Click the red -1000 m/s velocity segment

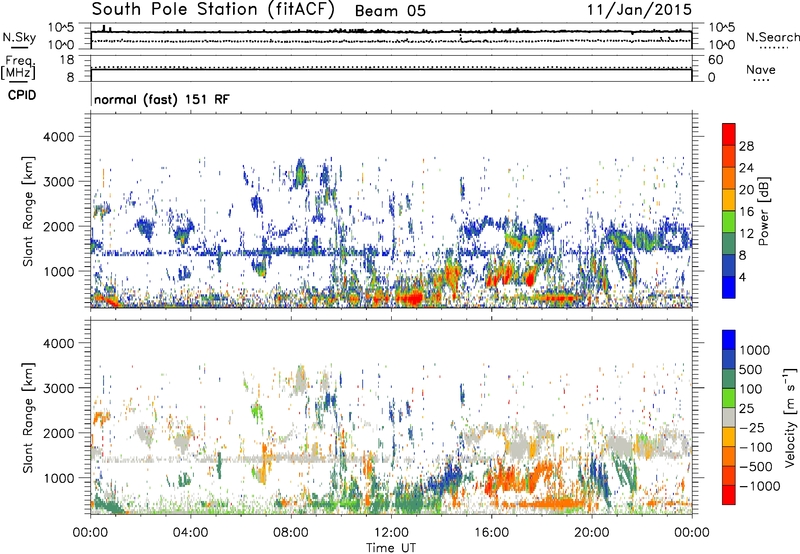pos(729,495)
